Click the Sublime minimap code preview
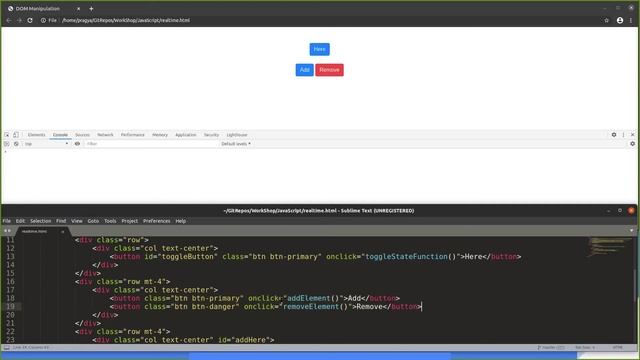This screenshot has width=640, height=360. [x=608, y=247]
